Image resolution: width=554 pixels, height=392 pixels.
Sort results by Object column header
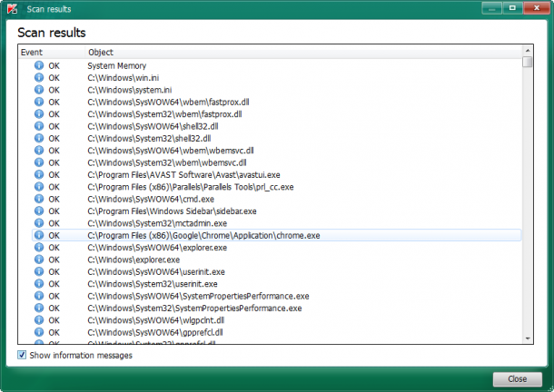click(303, 53)
